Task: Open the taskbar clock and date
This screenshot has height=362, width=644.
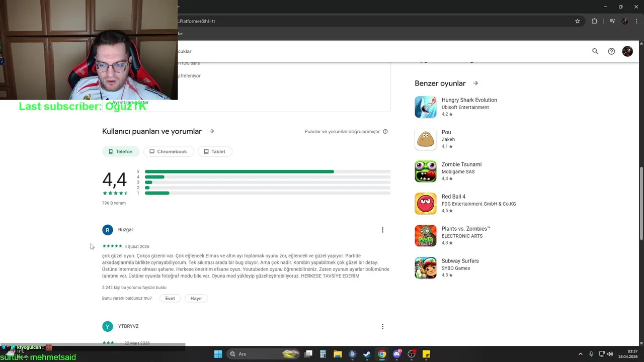Action: (628, 354)
